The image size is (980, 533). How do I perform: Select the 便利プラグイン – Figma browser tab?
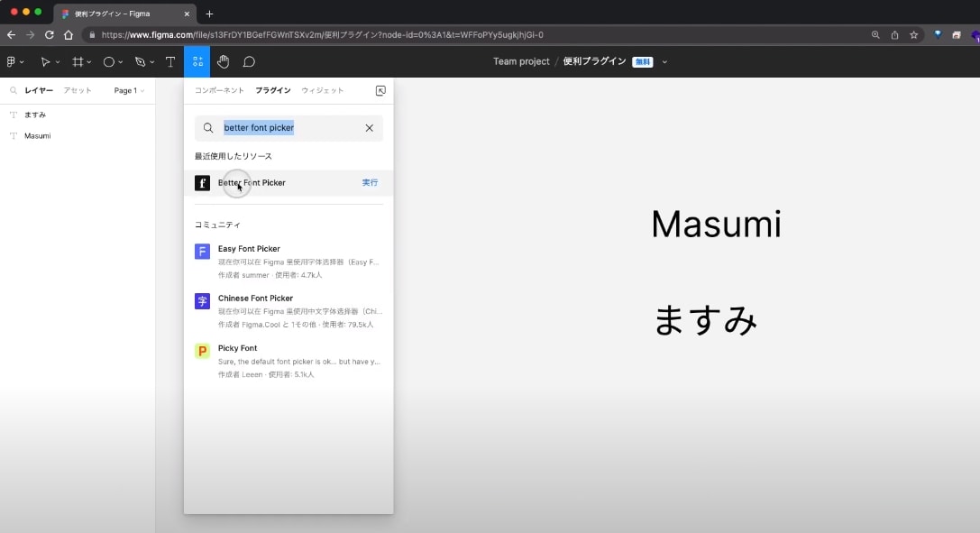[x=124, y=14]
